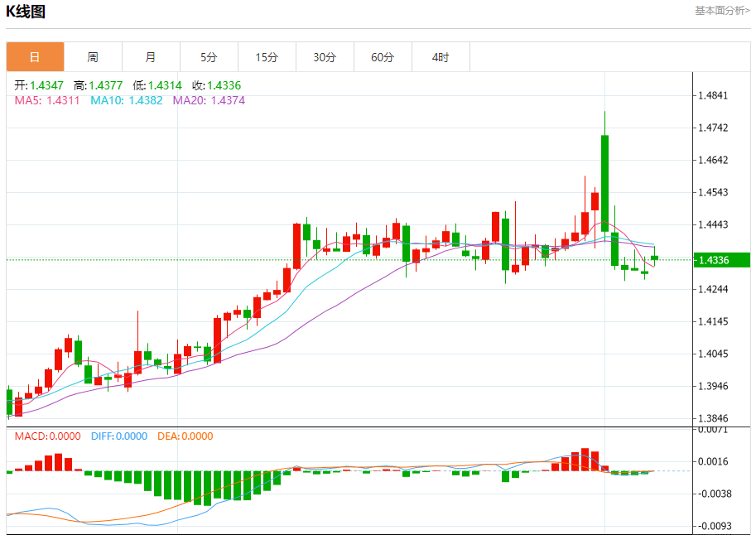Open the 5分 interval tab
The width and height of the screenshot is (756, 535).
pyautogui.click(x=209, y=57)
